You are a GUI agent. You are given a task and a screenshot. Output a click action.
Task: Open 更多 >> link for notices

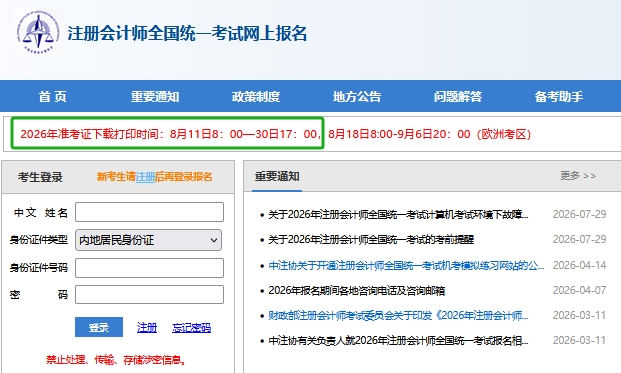click(578, 176)
